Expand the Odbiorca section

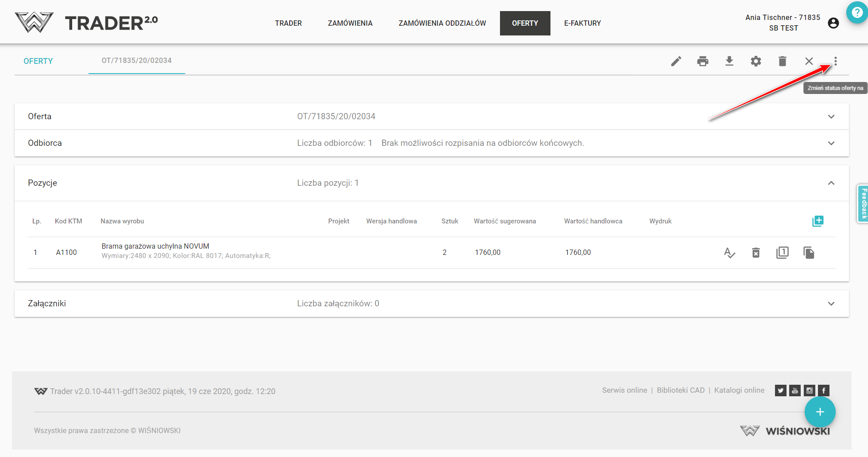tap(831, 143)
